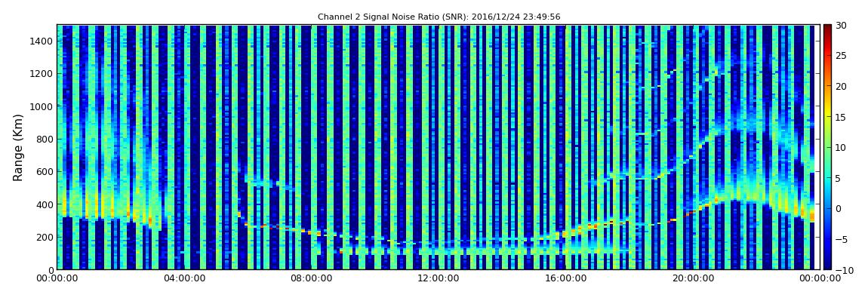Click the colorbar label −5

(841, 239)
